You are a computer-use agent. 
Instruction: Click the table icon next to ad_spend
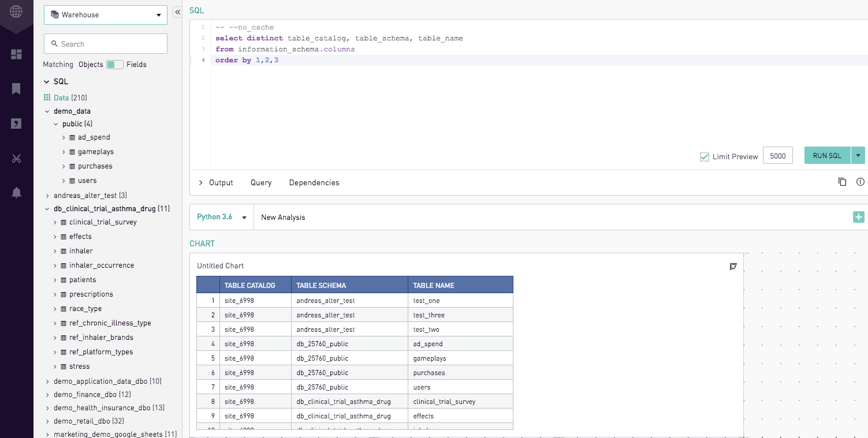(x=72, y=137)
